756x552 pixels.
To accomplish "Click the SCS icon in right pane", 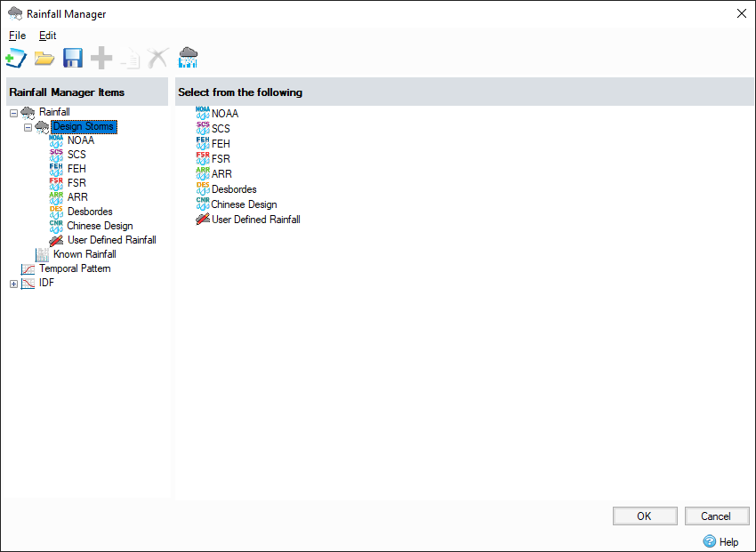I will pyautogui.click(x=203, y=128).
